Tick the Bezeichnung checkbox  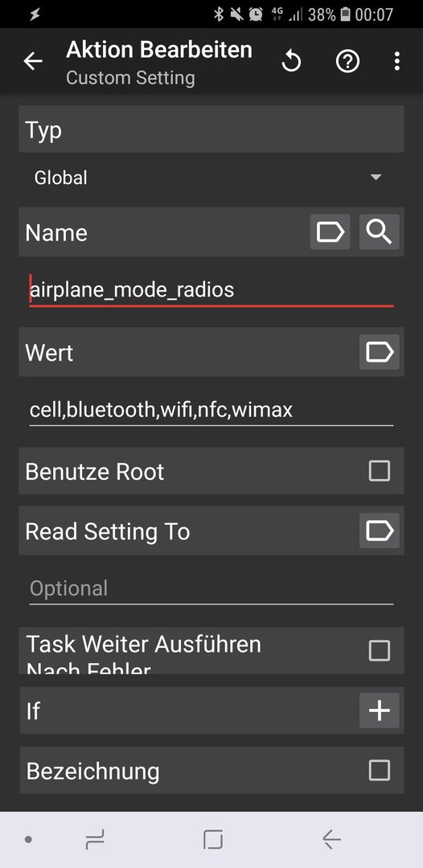pyautogui.click(x=380, y=770)
